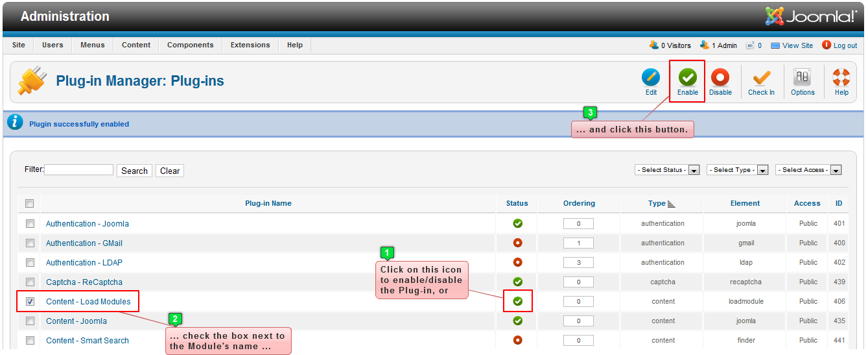Click the Clear button
The width and height of the screenshot is (868, 355).
(x=170, y=171)
